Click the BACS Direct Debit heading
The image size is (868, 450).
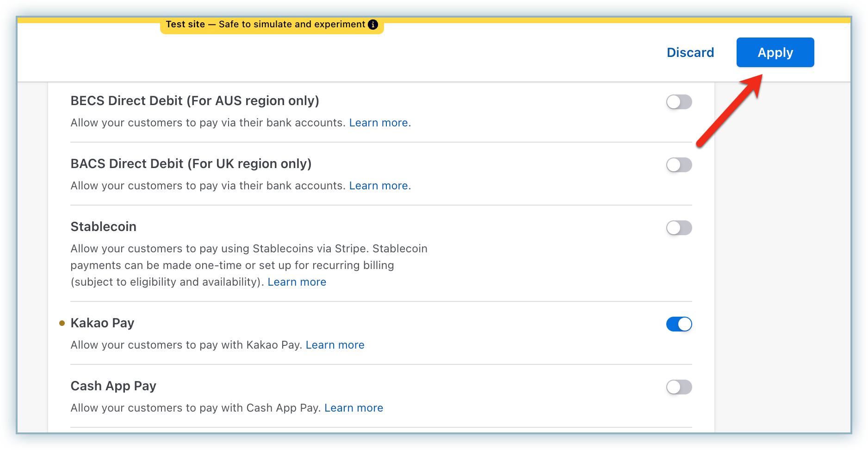point(191,164)
